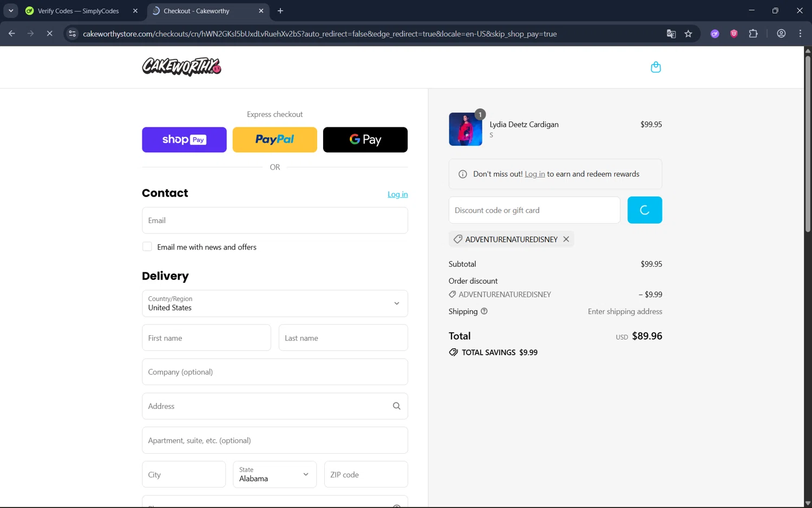Open the tab search dropdown arrow
Viewport: 812px width, 508px height.
[11, 11]
